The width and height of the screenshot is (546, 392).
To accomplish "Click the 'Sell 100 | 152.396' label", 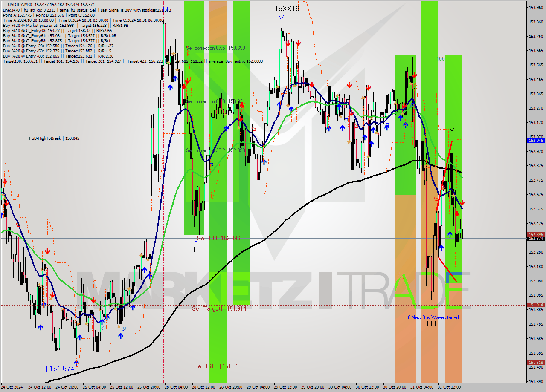I will click(x=218, y=239).
